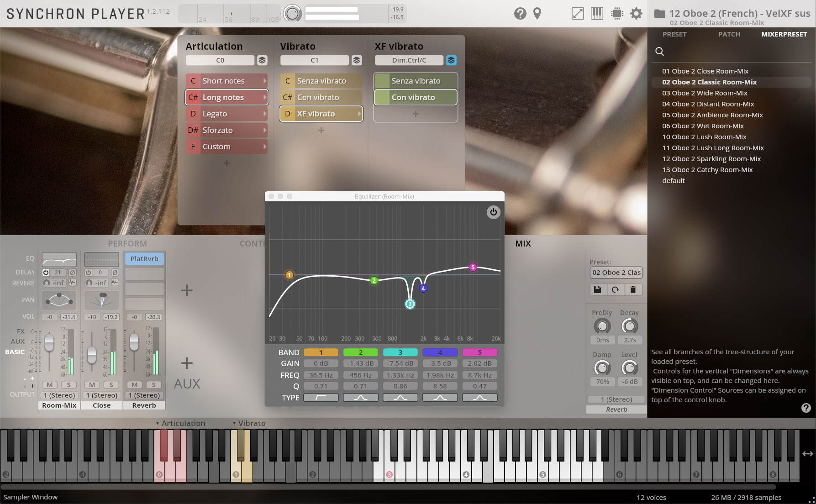Click the CPU chip icon in toolbar
Screen dimensions: 816x504
click(617, 14)
